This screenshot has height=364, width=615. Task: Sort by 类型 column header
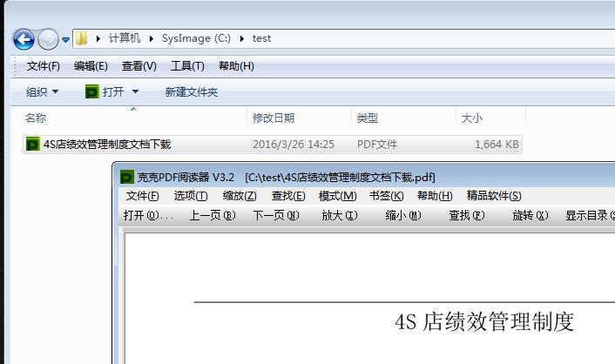(368, 118)
